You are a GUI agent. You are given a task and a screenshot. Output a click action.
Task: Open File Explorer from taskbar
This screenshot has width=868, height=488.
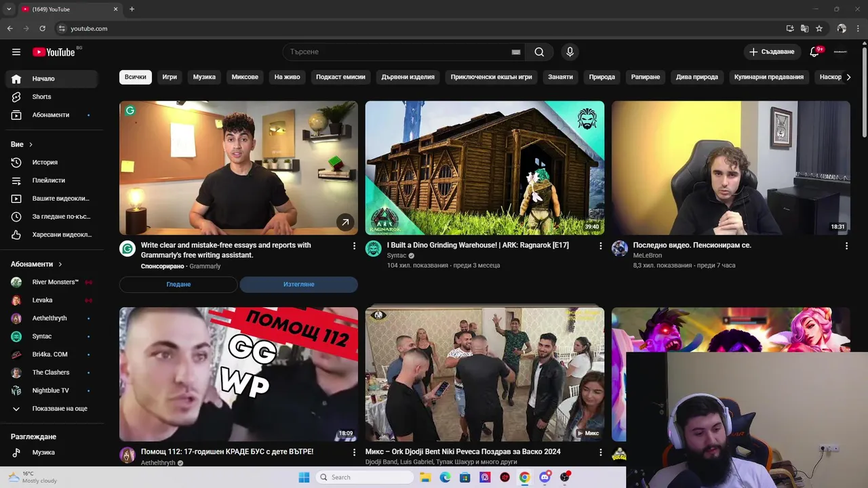click(425, 477)
